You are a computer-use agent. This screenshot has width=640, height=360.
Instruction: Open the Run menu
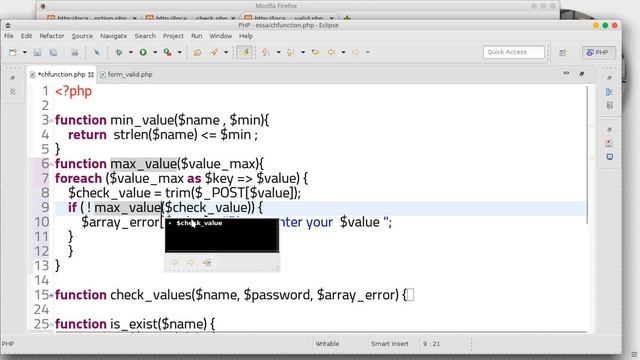[x=197, y=36]
